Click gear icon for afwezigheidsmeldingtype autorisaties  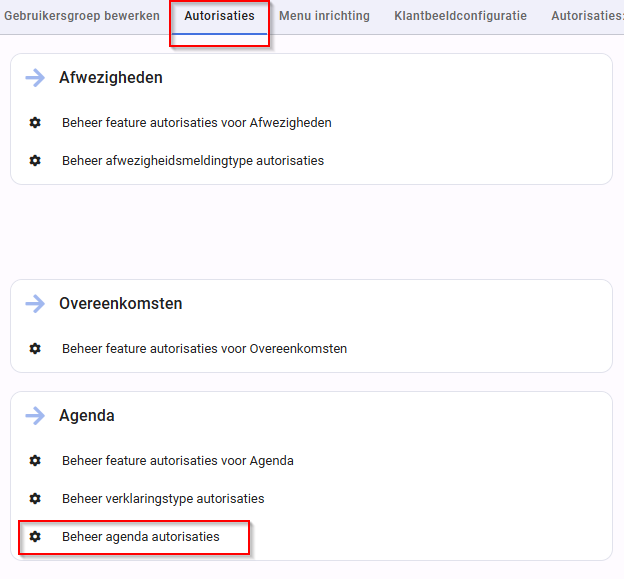point(35,160)
